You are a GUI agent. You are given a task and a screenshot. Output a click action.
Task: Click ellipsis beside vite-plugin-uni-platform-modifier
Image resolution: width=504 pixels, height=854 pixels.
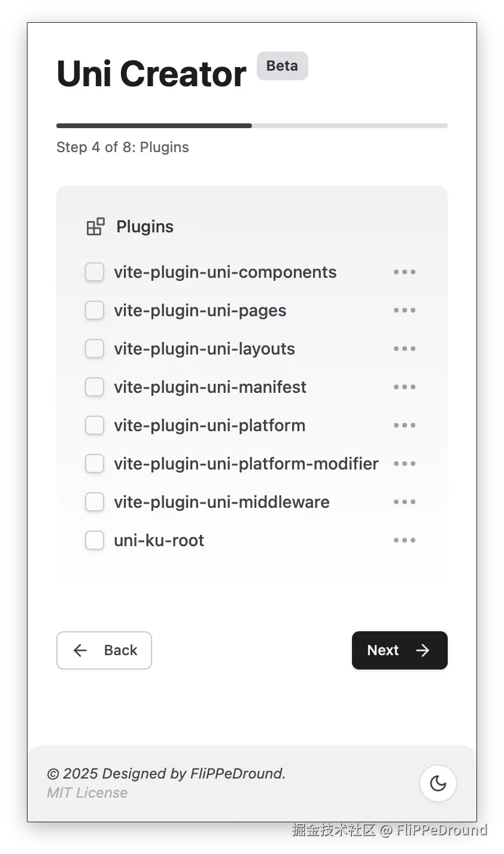[405, 464]
